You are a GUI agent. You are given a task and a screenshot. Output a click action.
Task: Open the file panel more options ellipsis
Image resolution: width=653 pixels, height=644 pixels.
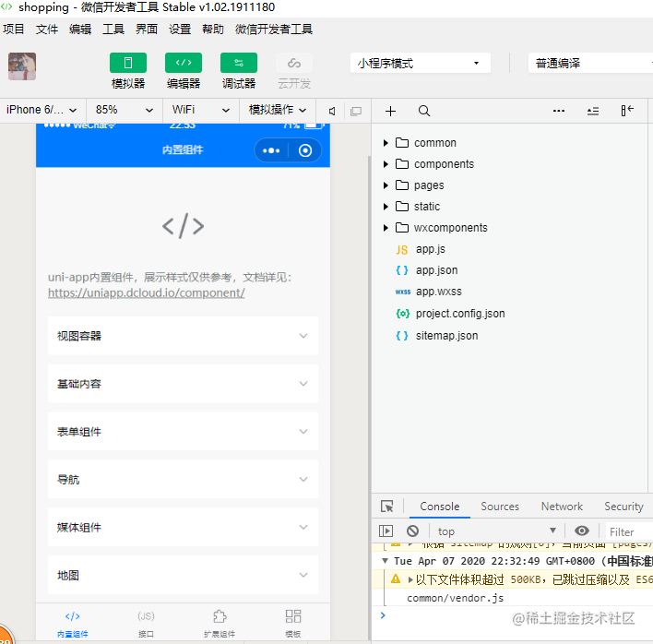pos(559,111)
